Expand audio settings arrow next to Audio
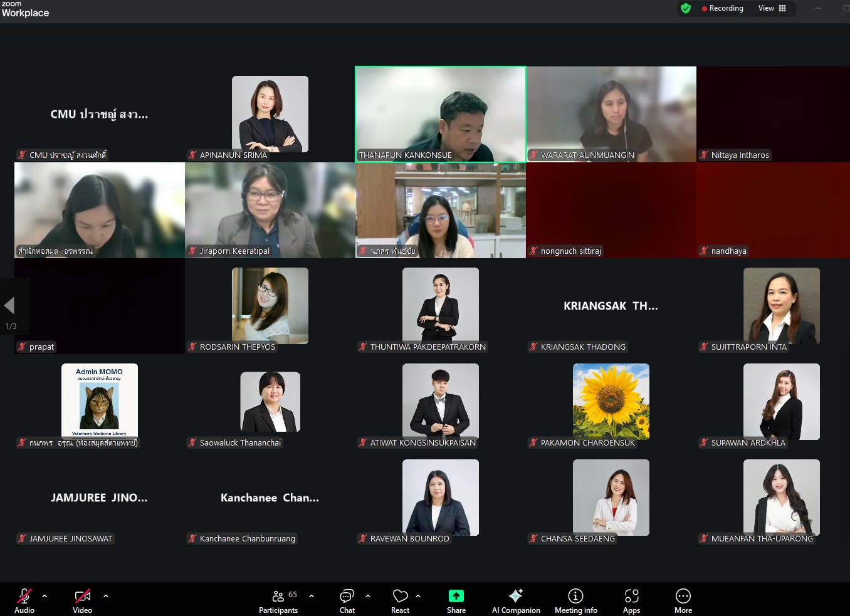This screenshot has height=616, width=850. point(45,596)
